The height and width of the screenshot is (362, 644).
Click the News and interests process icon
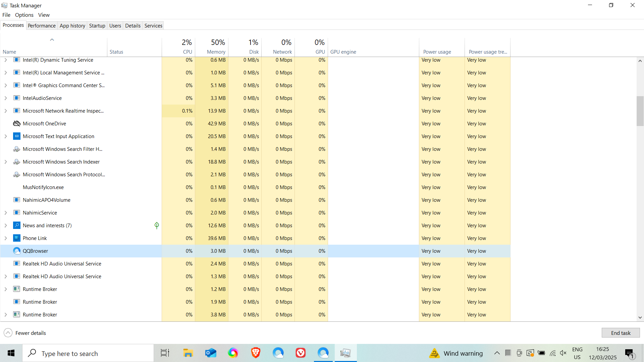(x=17, y=226)
